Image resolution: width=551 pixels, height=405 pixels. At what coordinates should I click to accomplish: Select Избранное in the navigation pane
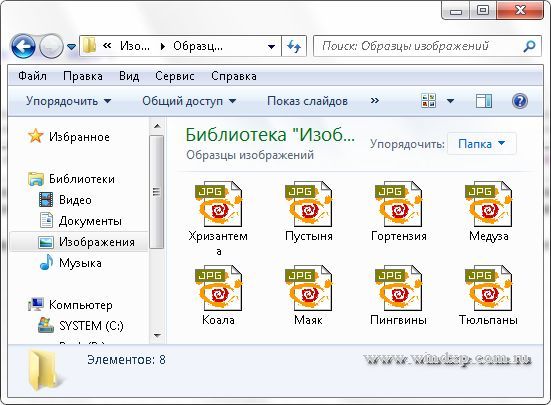(x=79, y=137)
